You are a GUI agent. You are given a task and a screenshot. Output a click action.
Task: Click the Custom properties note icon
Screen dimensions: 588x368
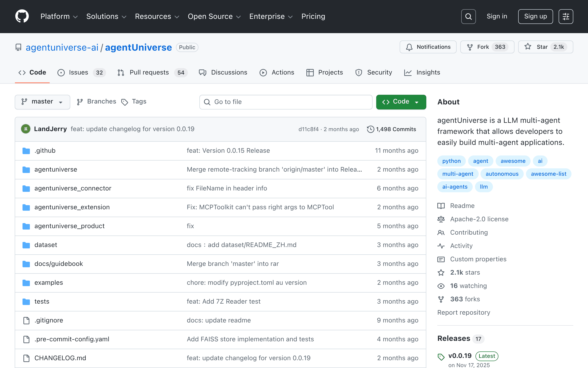[x=441, y=259]
